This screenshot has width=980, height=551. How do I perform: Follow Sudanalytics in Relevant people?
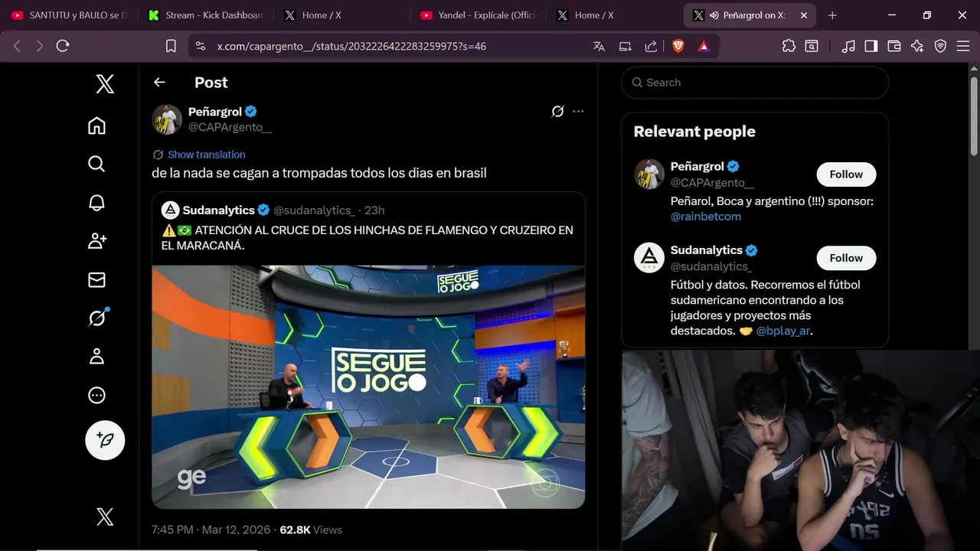pyautogui.click(x=846, y=258)
